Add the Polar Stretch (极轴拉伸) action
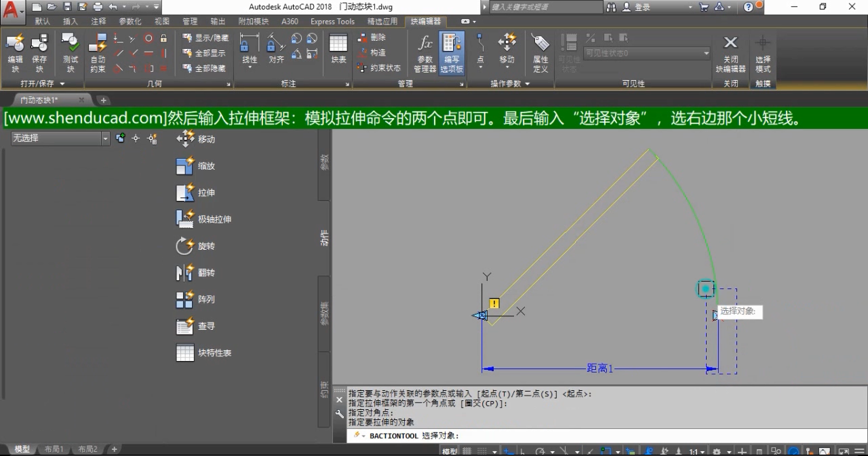The image size is (868, 456). [x=204, y=219]
